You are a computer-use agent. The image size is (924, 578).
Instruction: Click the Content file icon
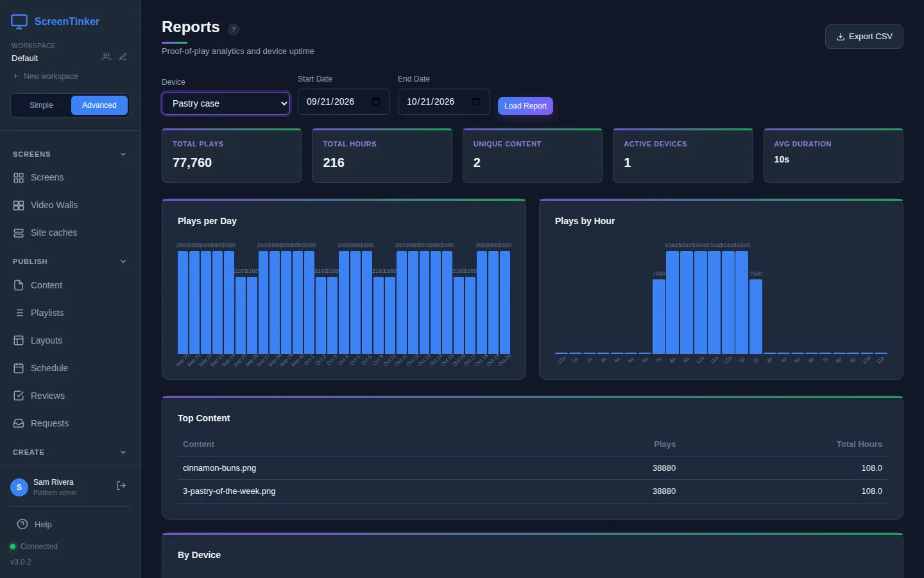pos(19,285)
